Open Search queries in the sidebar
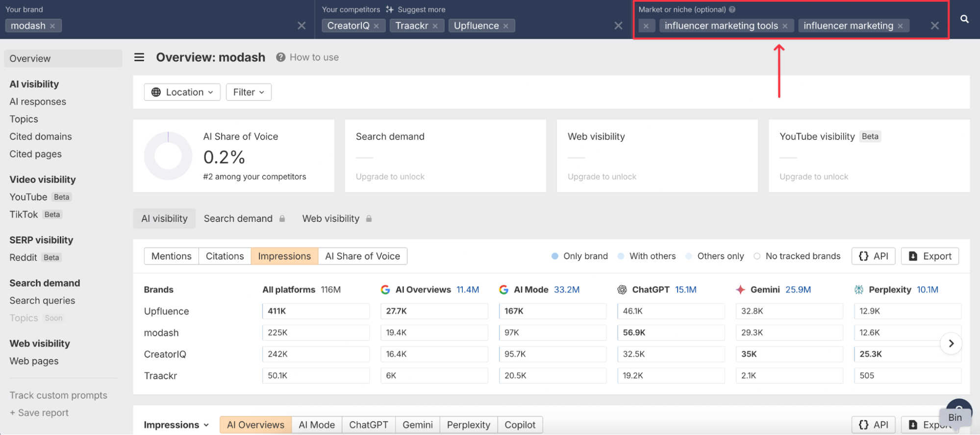Image resolution: width=980 pixels, height=435 pixels. (x=42, y=301)
